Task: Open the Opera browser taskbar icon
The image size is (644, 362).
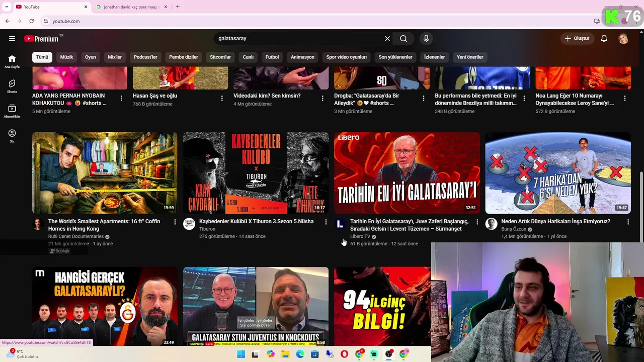Action: point(344,354)
